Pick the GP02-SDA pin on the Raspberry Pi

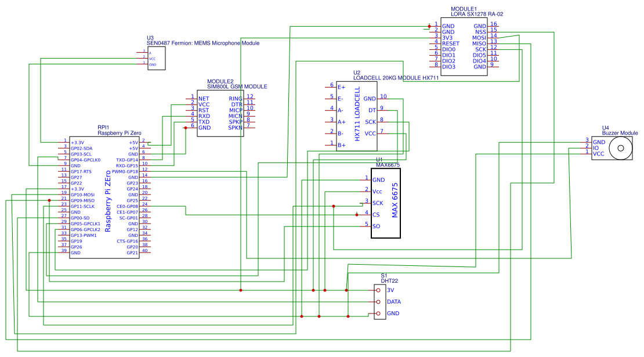point(81,148)
